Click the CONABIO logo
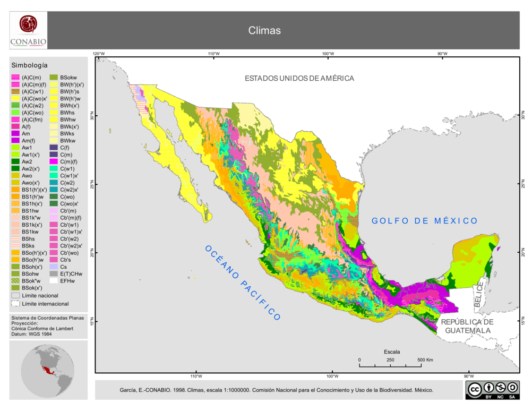This screenshot has width=532, height=411. [28, 30]
